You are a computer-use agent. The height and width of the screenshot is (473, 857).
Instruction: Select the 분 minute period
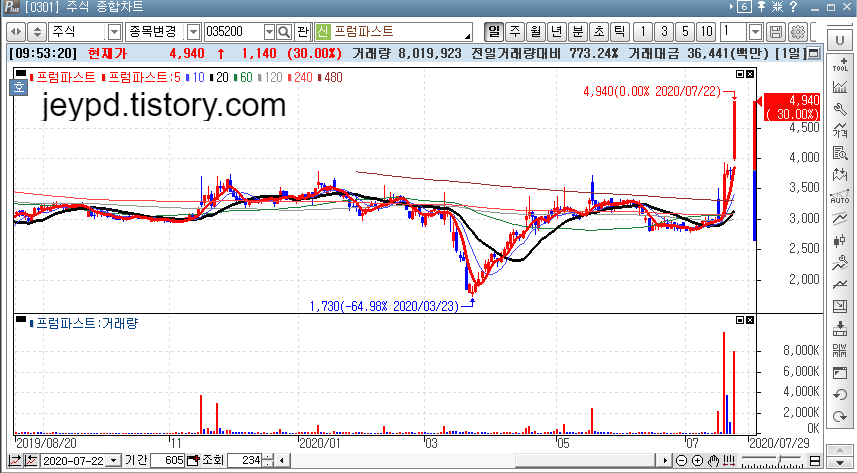(577, 32)
